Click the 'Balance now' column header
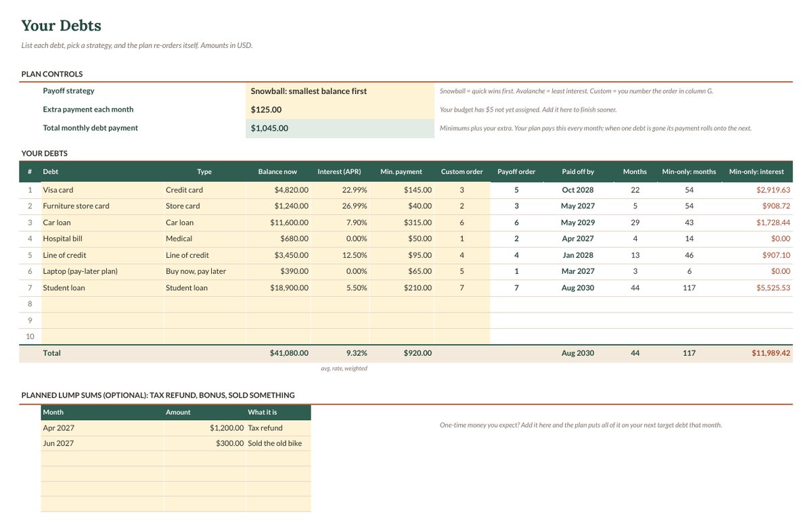812x531 pixels. pyautogui.click(x=278, y=172)
